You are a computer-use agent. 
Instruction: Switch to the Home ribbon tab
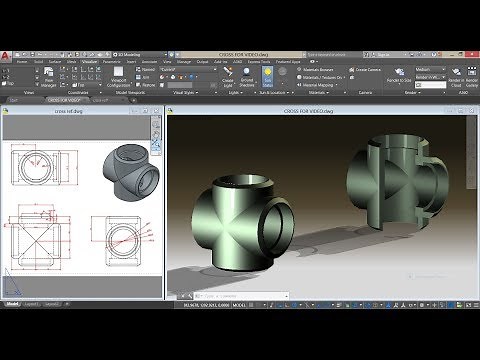point(22,62)
